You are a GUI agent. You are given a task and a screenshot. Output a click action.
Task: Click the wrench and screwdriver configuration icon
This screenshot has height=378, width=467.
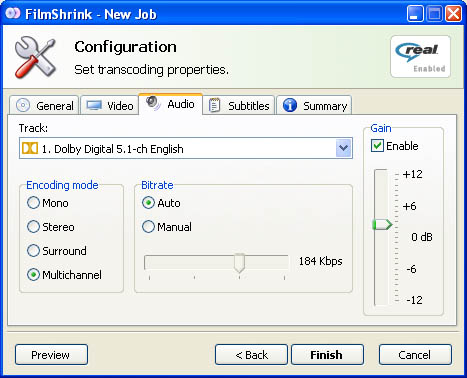tap(35, 57)
